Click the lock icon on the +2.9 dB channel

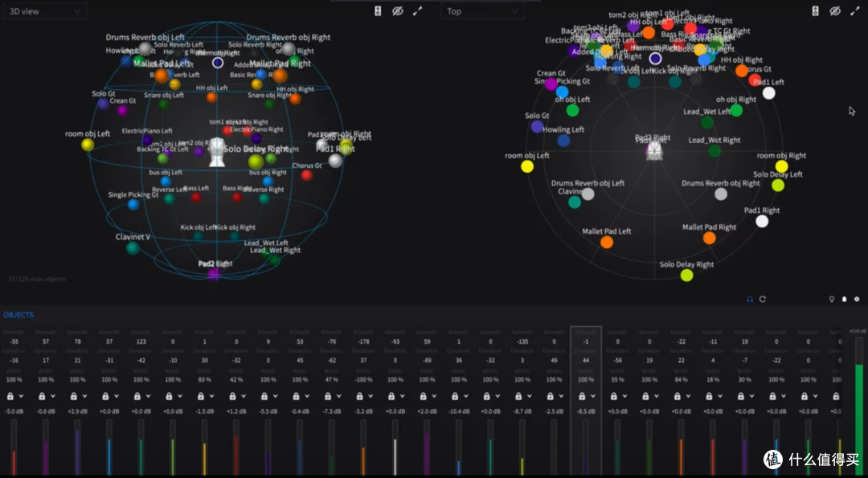(74, 396)
